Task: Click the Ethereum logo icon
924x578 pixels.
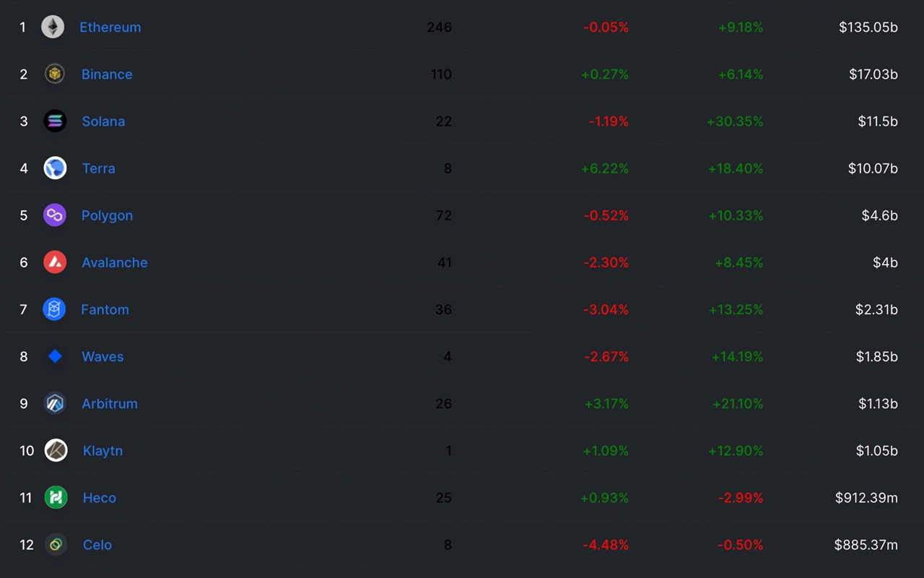Action: pos(53,27)
